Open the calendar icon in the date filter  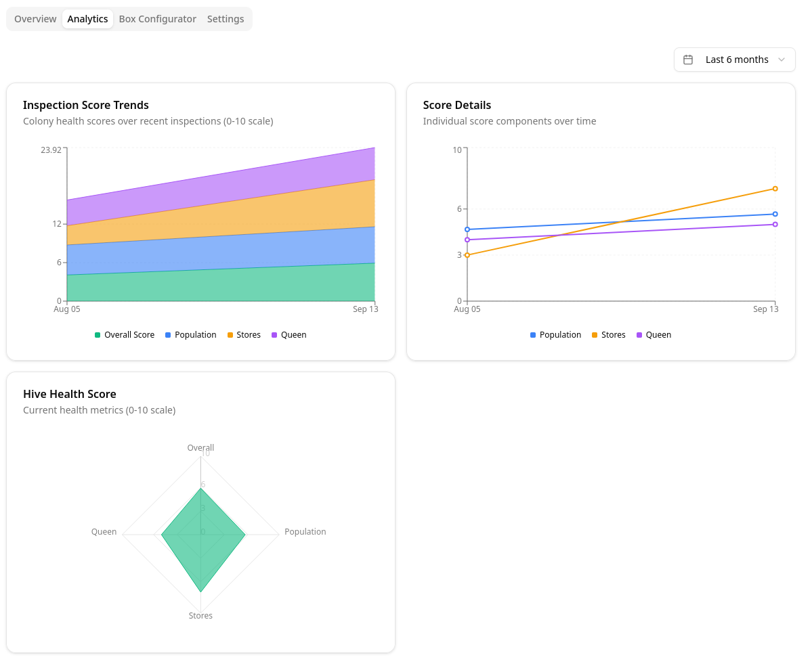[688, 60]
